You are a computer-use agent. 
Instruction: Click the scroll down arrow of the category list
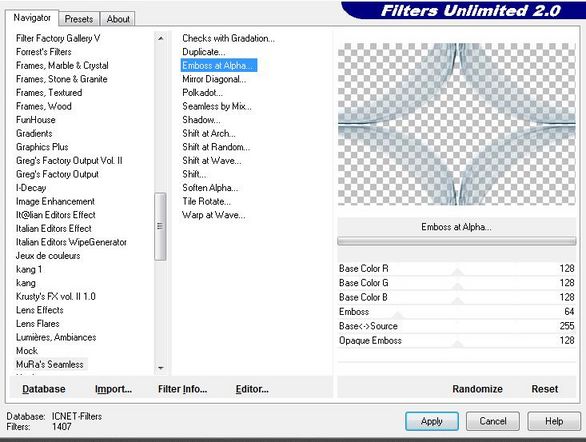coord(161,368)
